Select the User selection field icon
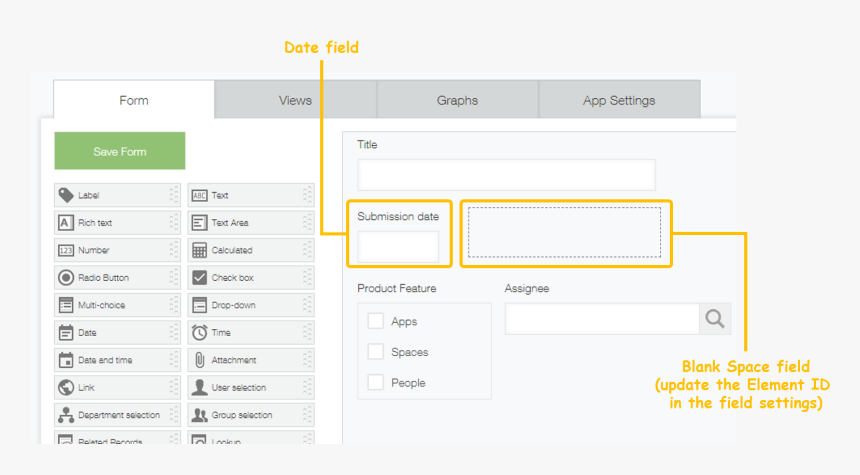Screen dimensions: 860x475 pyautogui.click(x=199, y=388)
